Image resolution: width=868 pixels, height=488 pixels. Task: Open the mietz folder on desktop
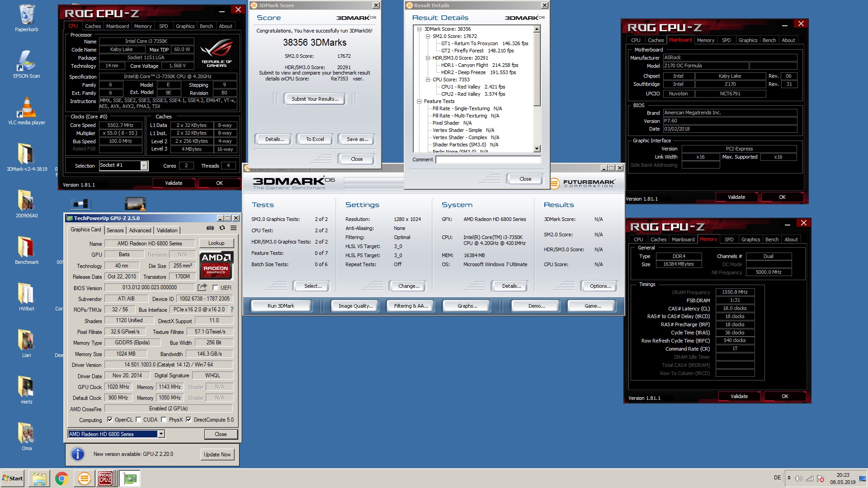[x=27, y=390]
